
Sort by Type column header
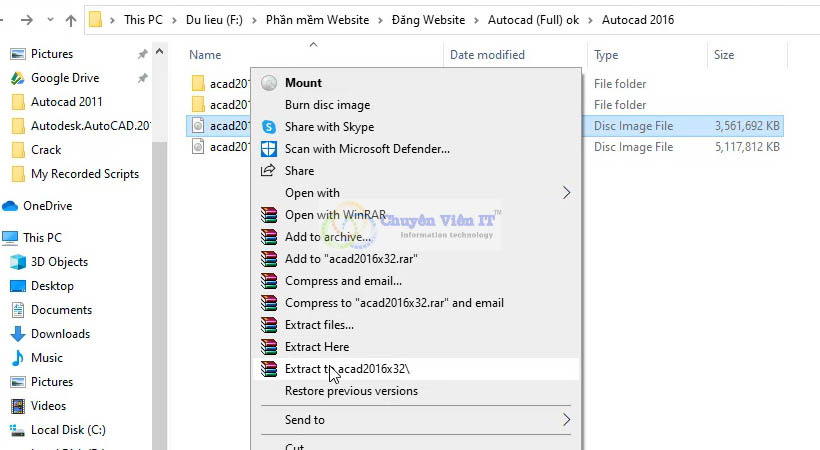(x=606, y=54)
